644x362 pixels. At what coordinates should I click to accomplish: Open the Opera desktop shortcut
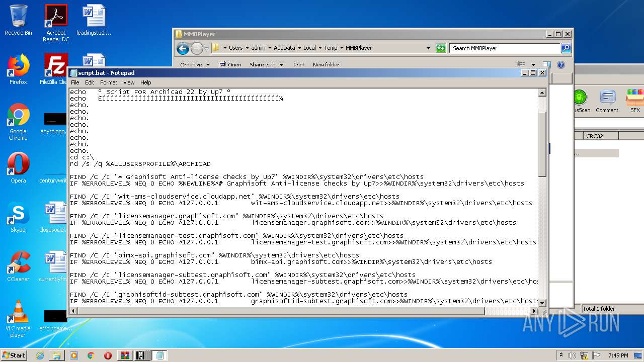pos(18,168)
